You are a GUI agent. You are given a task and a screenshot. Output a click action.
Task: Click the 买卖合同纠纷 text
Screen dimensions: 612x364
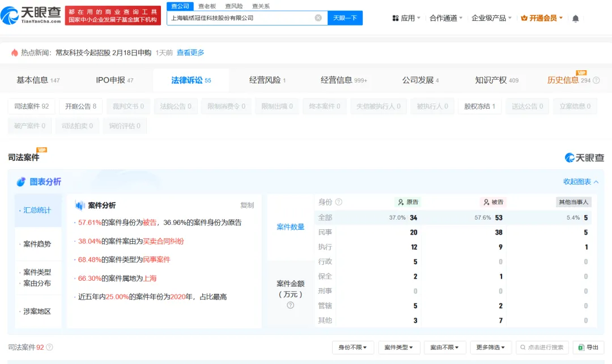point(163,241)
